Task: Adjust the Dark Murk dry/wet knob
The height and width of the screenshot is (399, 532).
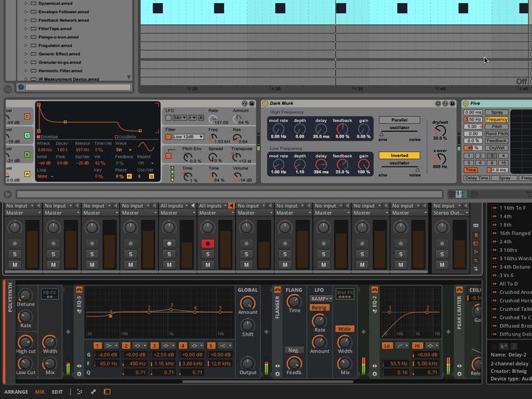Action: tap(440, 131)
